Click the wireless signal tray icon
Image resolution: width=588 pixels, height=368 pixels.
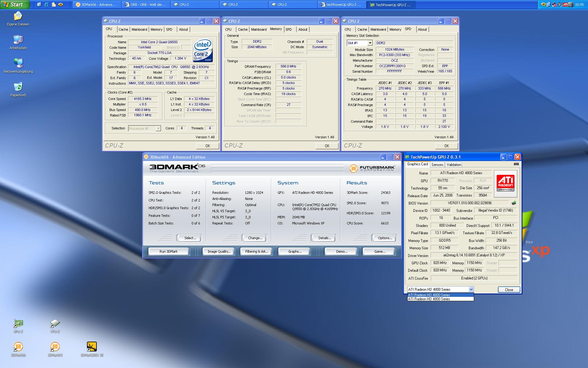571,5
